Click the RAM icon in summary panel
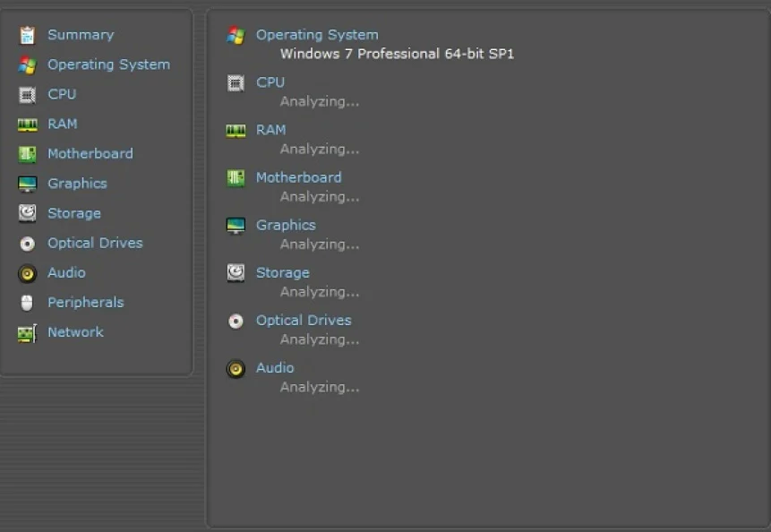 click(236, 131)
